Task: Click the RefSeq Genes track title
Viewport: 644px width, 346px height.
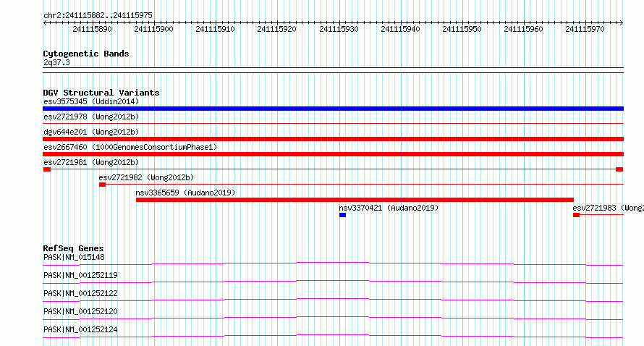Action: click(73, 248)
